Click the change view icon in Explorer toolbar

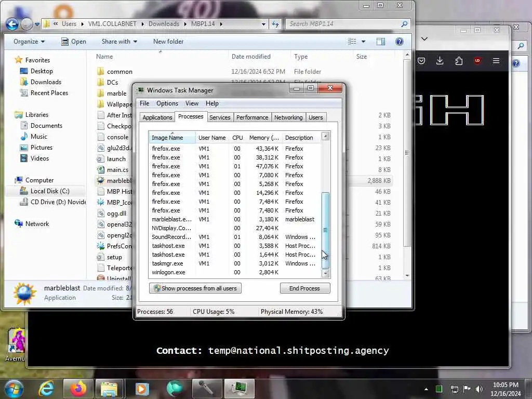[352, 42]
